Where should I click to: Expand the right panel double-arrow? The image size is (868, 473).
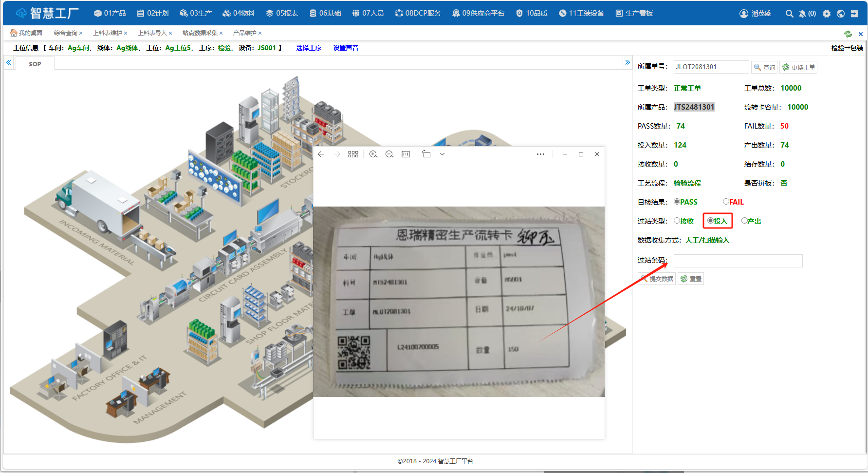(628, 62)
